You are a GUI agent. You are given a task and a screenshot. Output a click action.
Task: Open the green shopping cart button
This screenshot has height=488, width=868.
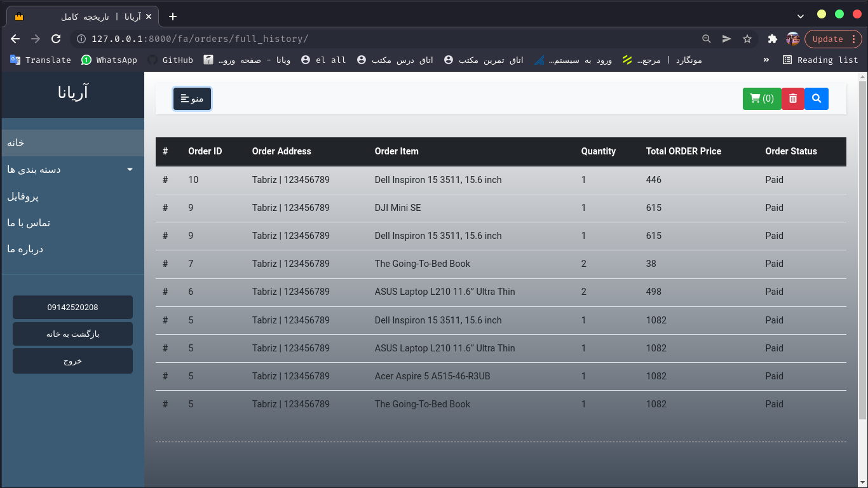tap(762, 98)
